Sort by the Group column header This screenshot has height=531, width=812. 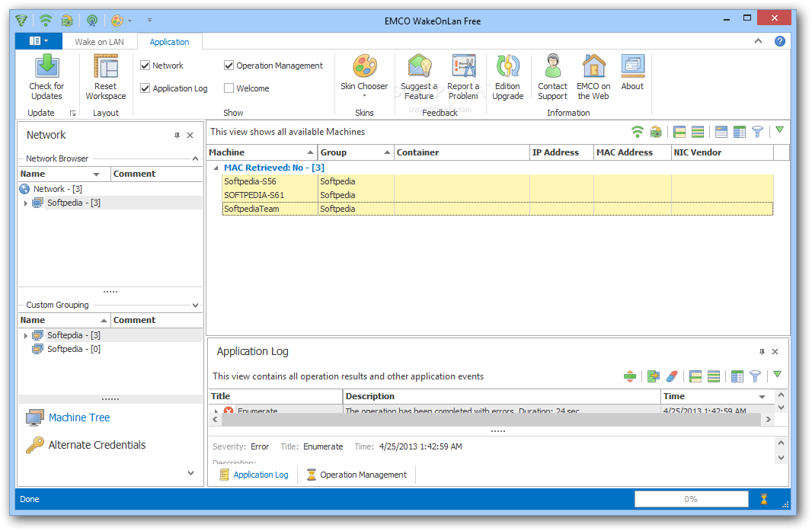point(356,152)
